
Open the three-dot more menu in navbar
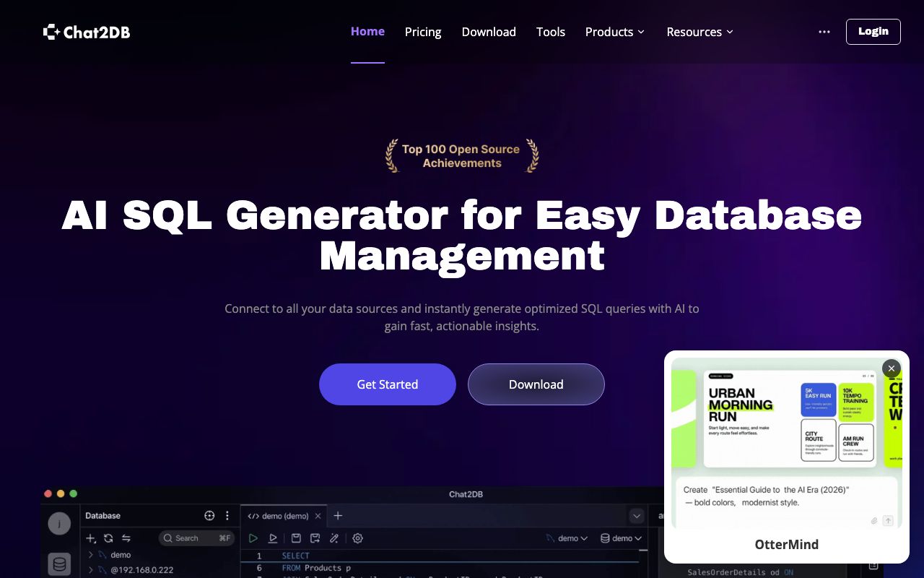point(824,32)
